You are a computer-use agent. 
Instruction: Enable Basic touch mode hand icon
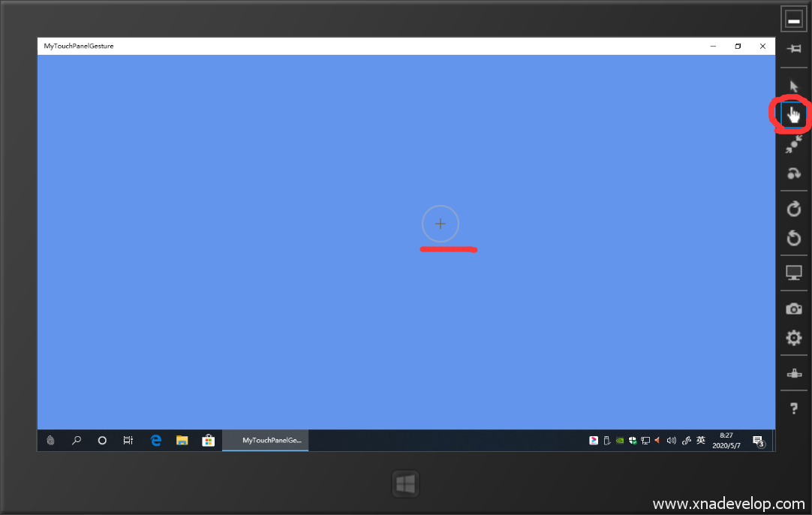pyautogui.click(x=794, y=115)
